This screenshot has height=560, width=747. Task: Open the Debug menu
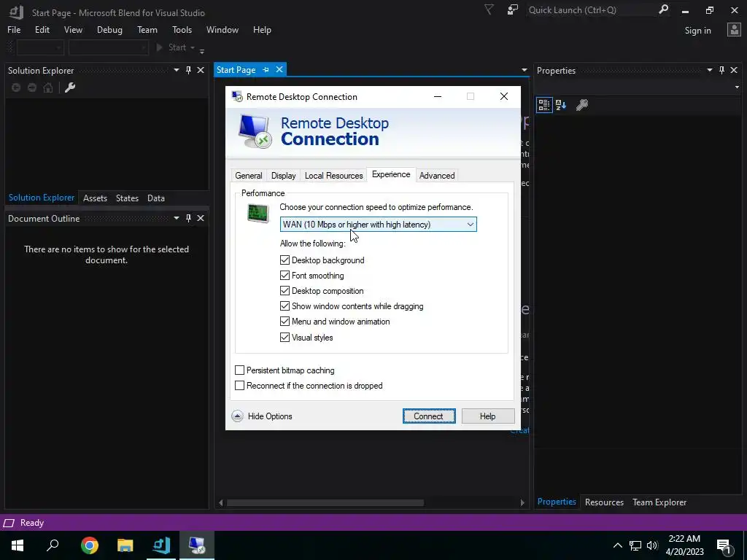pyautogui.click(x=109, y=29)
